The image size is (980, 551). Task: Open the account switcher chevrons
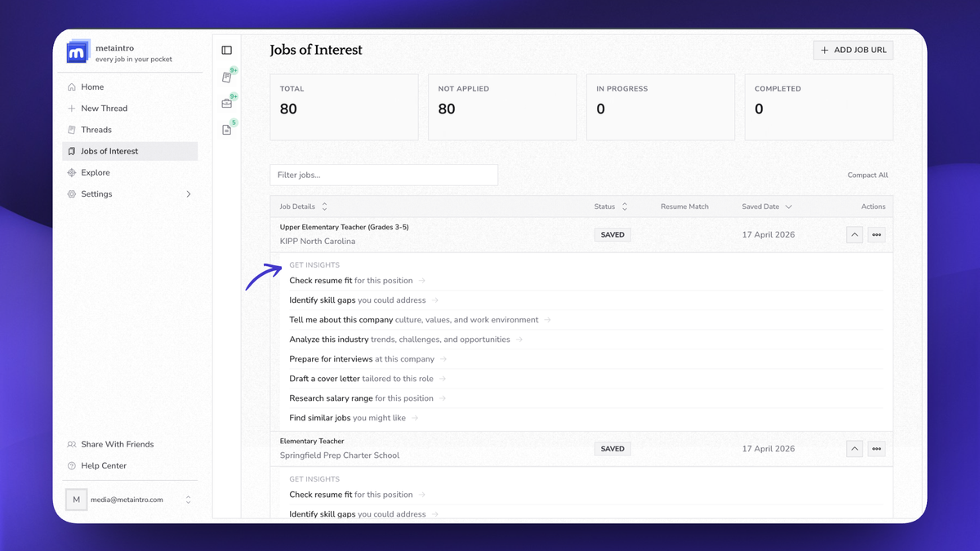pos(188,500)
